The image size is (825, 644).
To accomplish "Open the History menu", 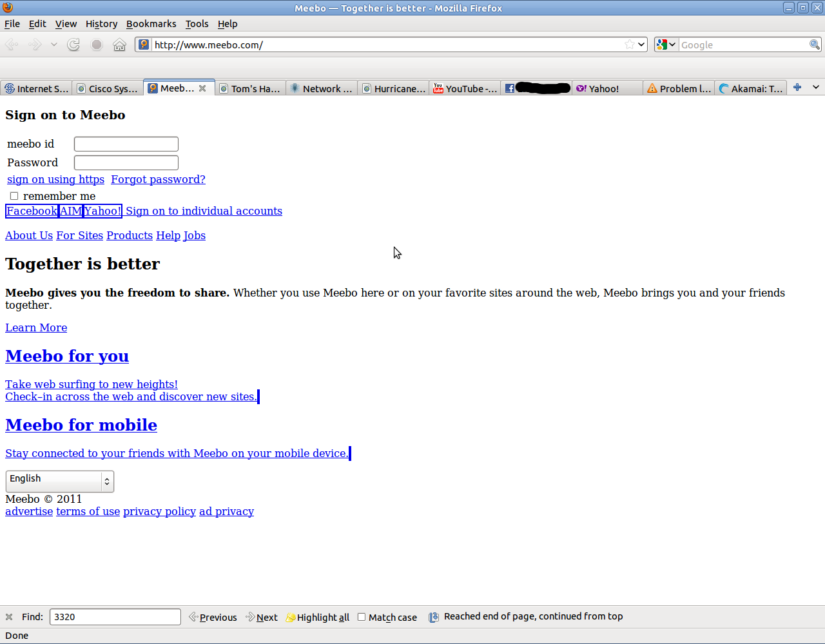I will 101,24.
